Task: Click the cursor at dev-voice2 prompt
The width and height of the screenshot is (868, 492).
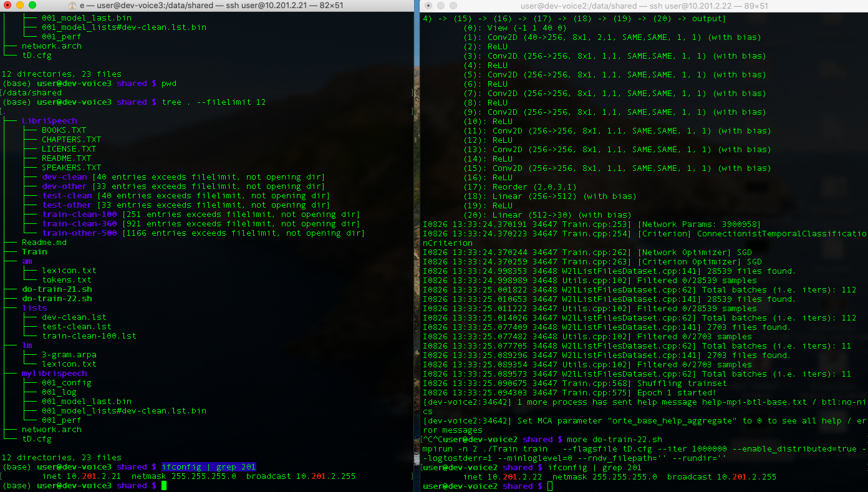Action: pos(550,486)
